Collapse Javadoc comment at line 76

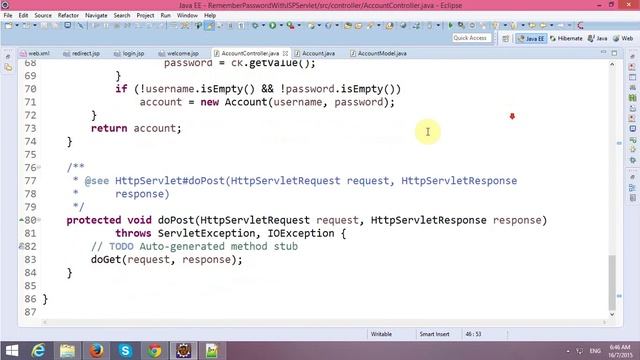(39, 167)
